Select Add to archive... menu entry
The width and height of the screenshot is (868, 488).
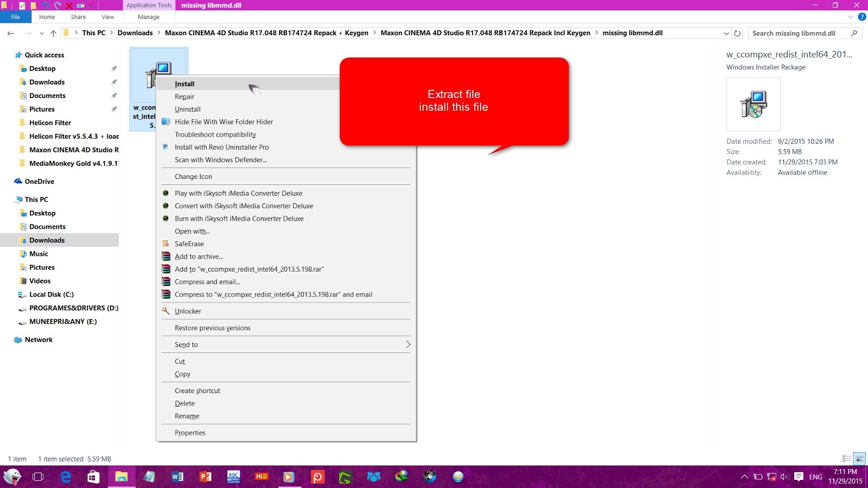click(286, 256)
